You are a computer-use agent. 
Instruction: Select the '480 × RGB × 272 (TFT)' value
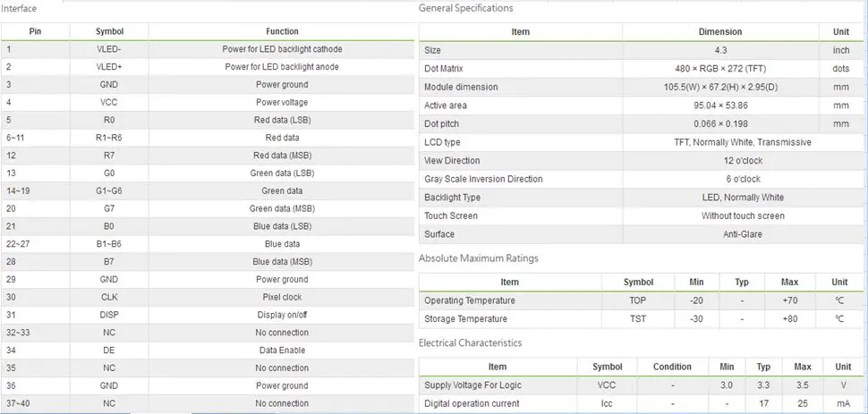click(720, 69)
